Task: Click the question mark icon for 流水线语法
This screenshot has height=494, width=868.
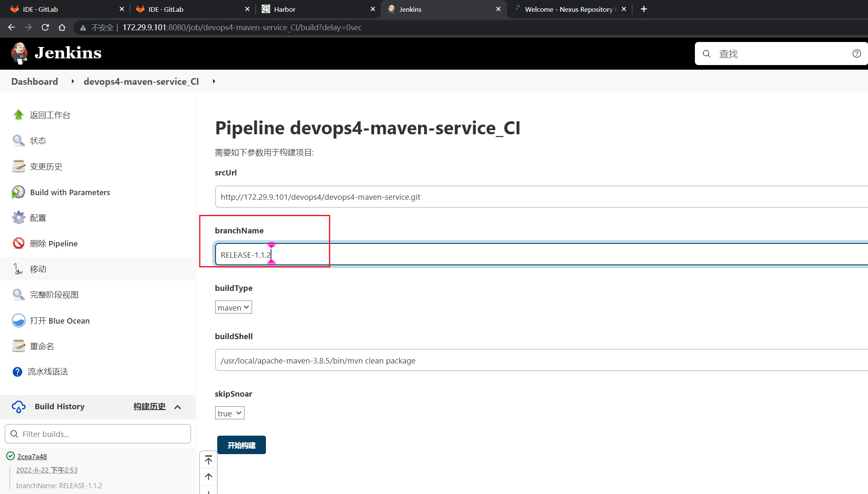Action: [17, 372]
